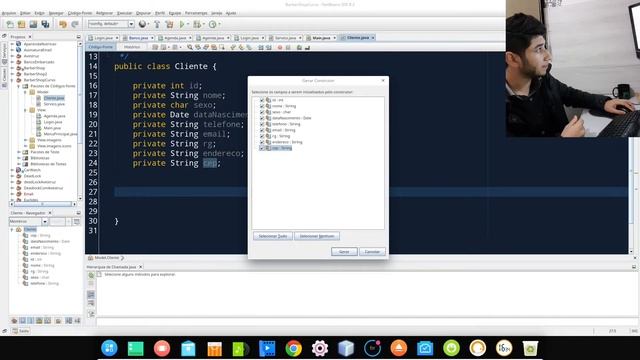Uncheck the 'nome : String' field checkbox
The height and width of the screenshot is (360, 640).
(262, 106)
